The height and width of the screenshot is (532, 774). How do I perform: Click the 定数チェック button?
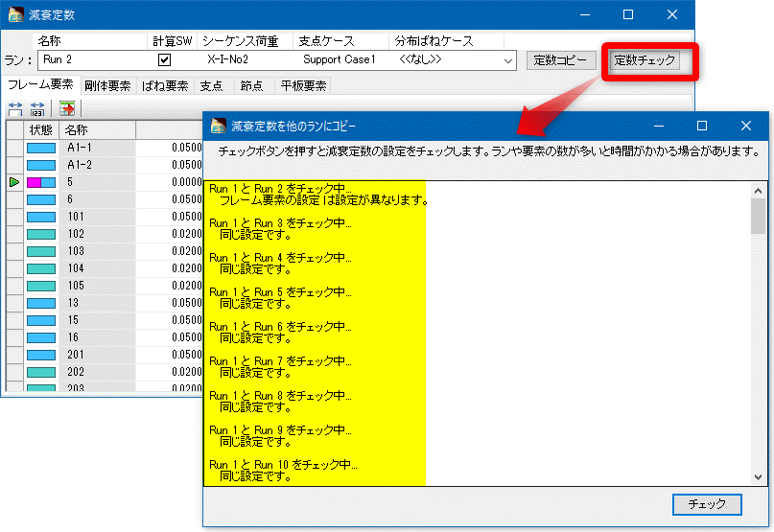[645, 60]
